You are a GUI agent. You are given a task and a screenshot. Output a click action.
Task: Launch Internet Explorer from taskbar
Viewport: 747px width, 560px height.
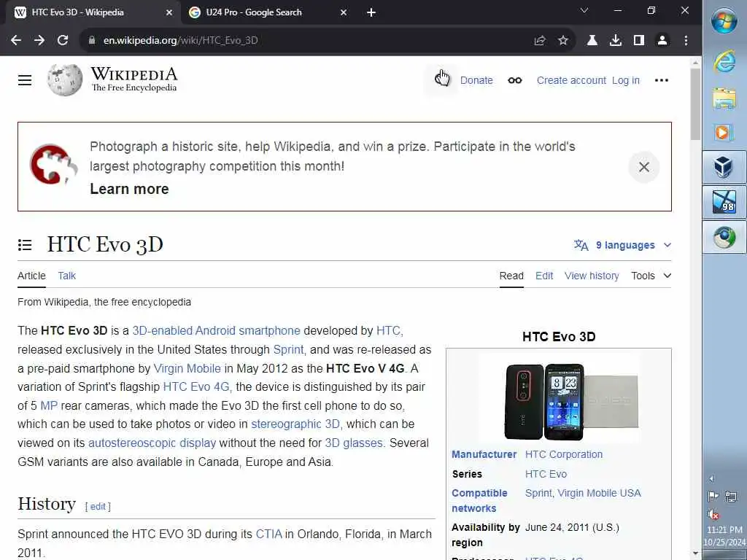[724, 63]
